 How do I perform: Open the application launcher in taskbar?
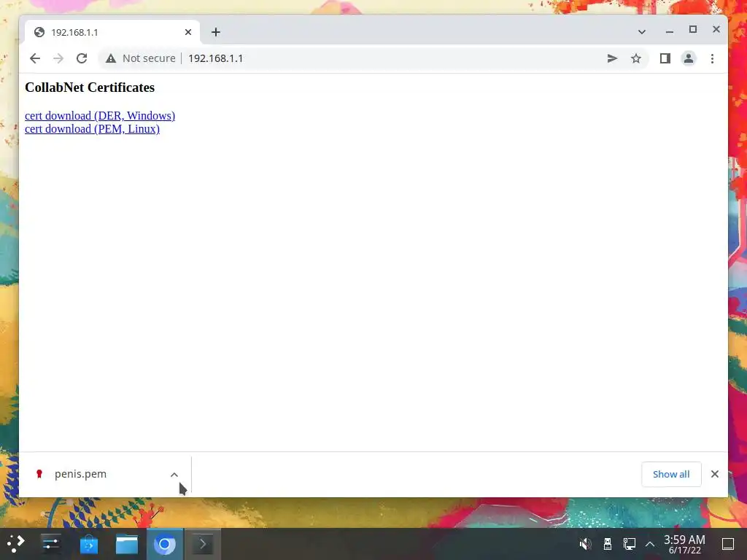[x=16, y=544]
